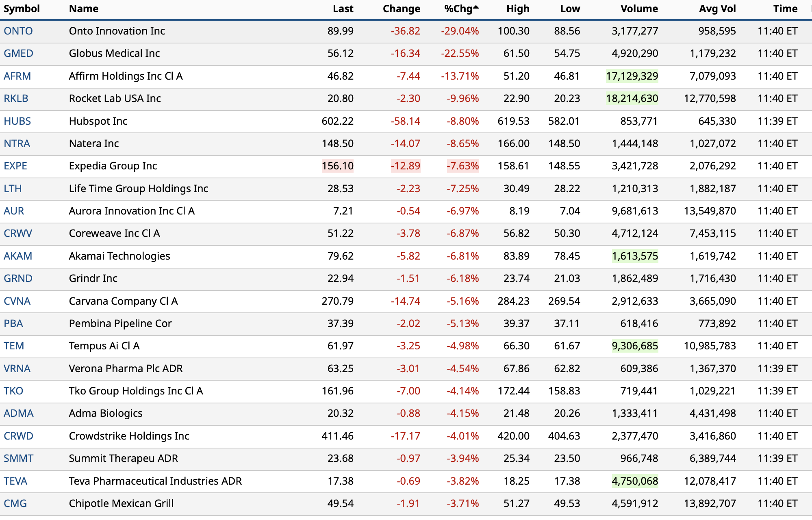
Task: Sort by Last price column header
Action: (x=343, y=9)
